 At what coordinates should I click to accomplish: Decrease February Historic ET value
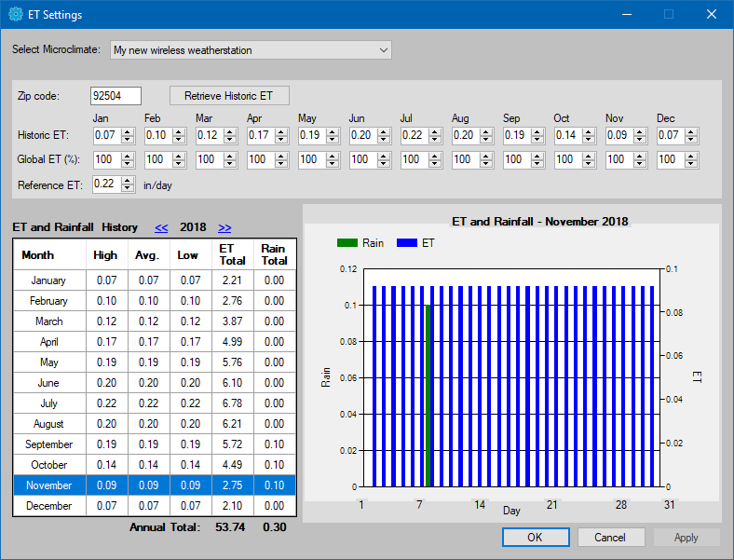click(x=178, y=140)
